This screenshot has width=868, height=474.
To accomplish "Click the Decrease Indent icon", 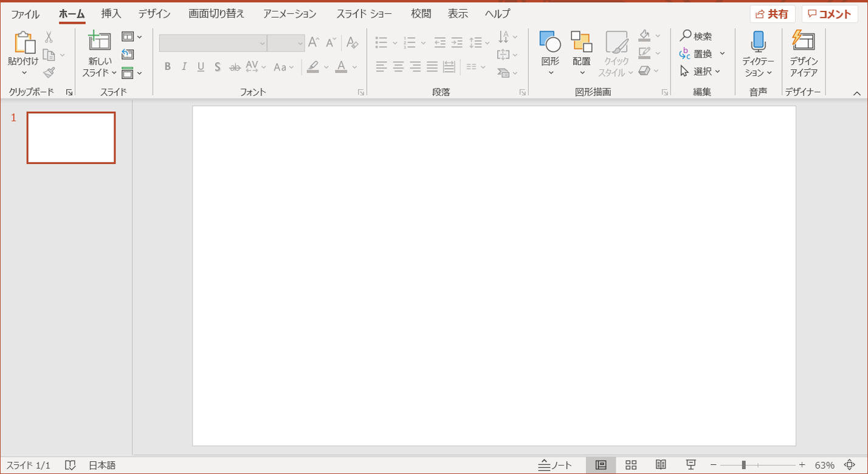I will pos(439,43).
